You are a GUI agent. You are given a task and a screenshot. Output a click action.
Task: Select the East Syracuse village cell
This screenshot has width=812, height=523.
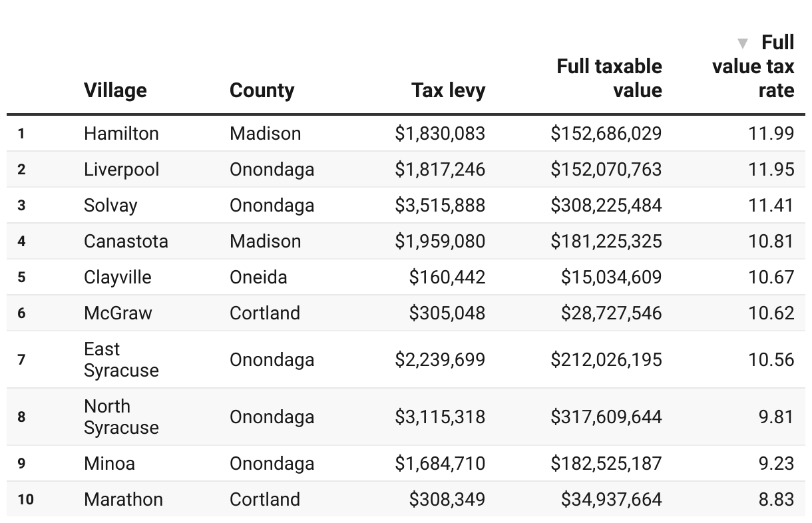point(121,359)
